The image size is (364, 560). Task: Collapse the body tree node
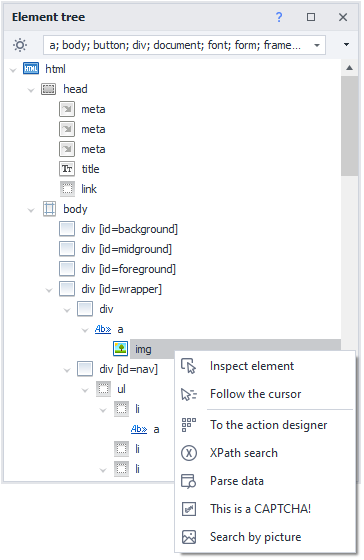[x=31, y=210]
